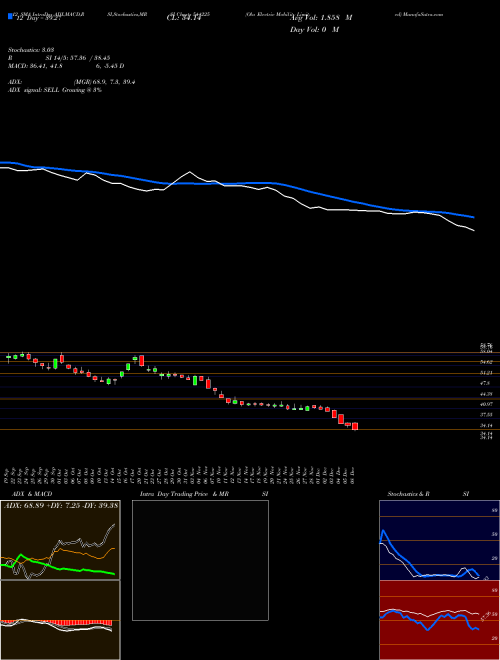Click the right end of blue SMA line
Viewport: 500px width, 660px height.
[474, 217]
